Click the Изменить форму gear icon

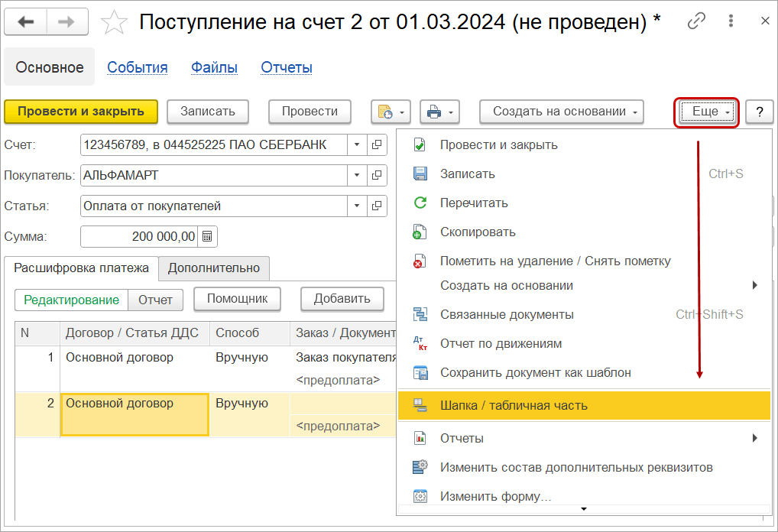tap(420, 496)
